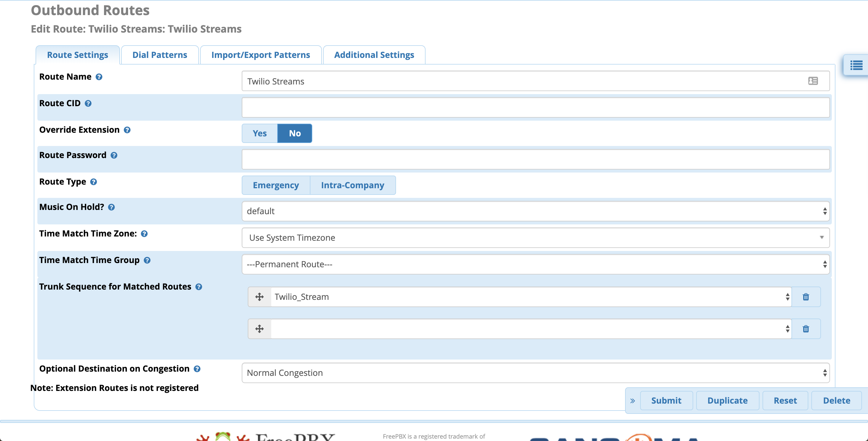The height and width of the screenshot is (441, 868).
Task: Set Override Extension to Yes
Action: 260,134
